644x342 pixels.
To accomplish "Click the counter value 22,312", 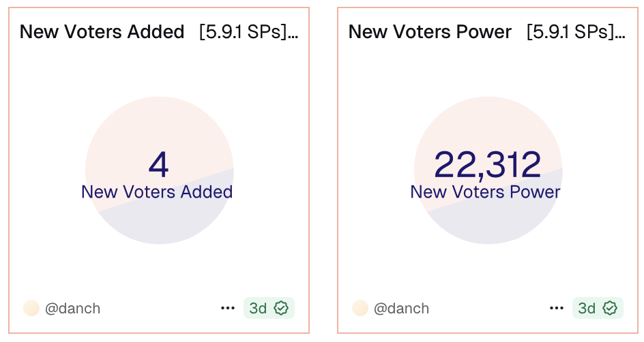I will [487, 164].
